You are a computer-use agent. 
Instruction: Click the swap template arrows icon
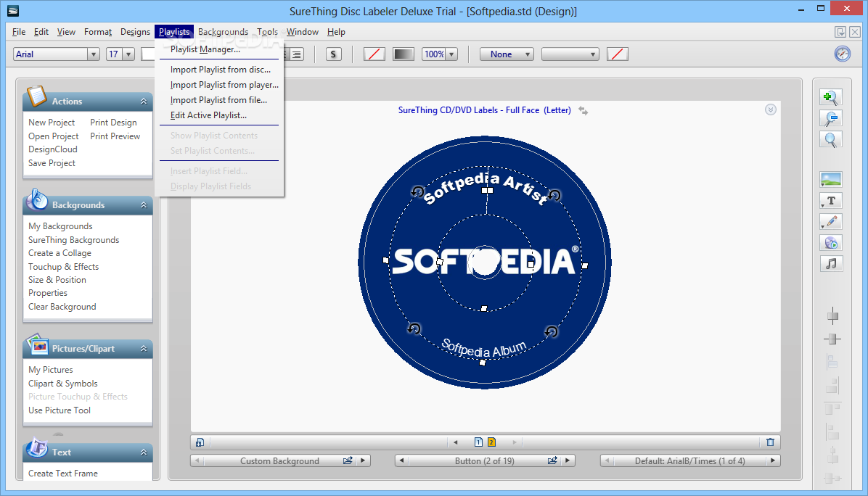pos(583,111)
